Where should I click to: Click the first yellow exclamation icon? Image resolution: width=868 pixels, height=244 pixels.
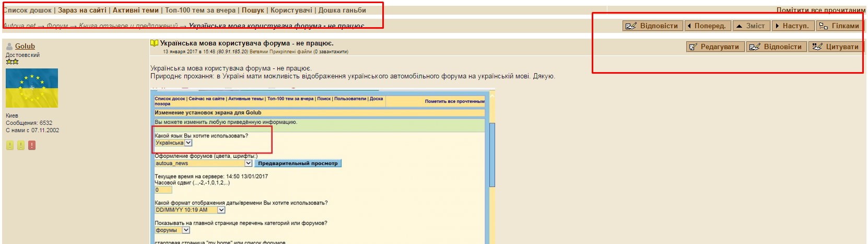[10, 145]
